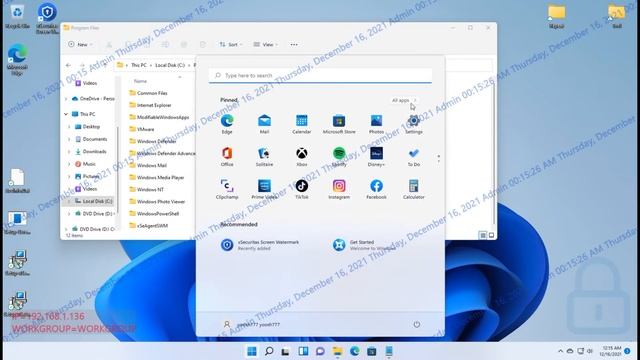The image size is (640, 360).
Task: Select Local Disk (C:) in sidebar
Action: tap(93, 201)
